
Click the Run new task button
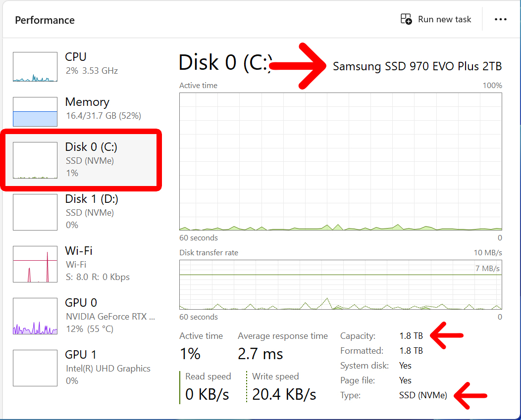[436, 19]
